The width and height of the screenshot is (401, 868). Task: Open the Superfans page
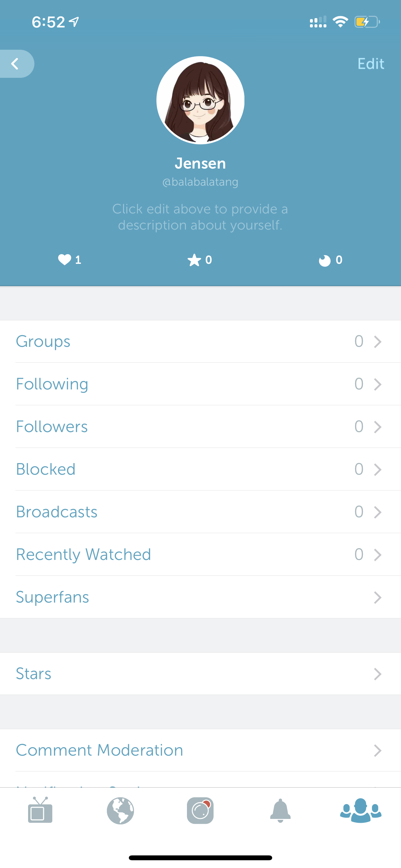click(200, 597)
